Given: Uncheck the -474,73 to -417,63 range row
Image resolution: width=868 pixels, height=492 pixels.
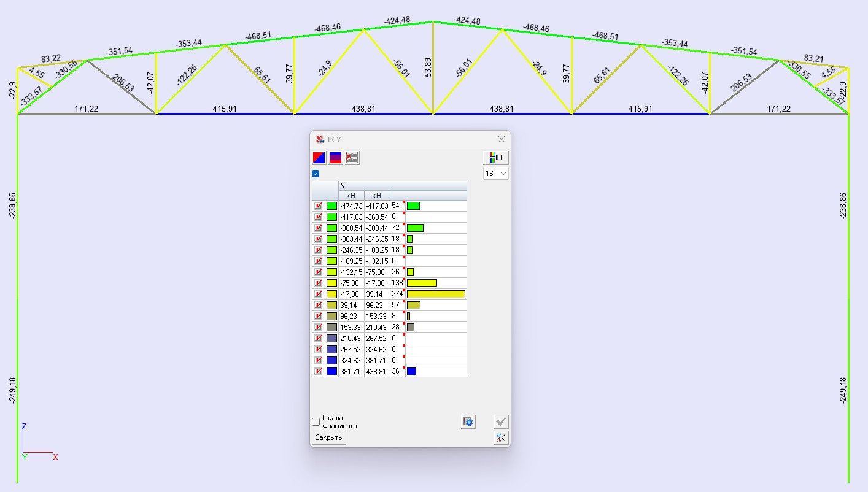Looking at the screenshot, I should (319, 206).
